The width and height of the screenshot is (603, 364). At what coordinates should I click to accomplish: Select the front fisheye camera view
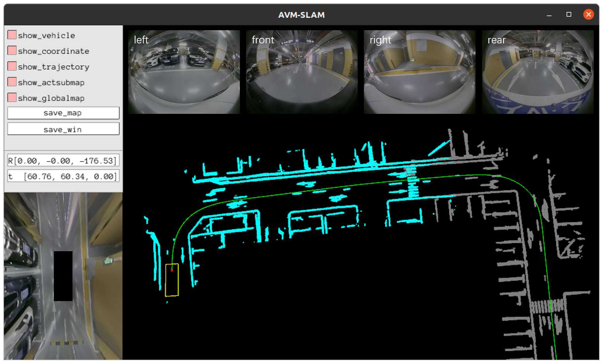301,72
